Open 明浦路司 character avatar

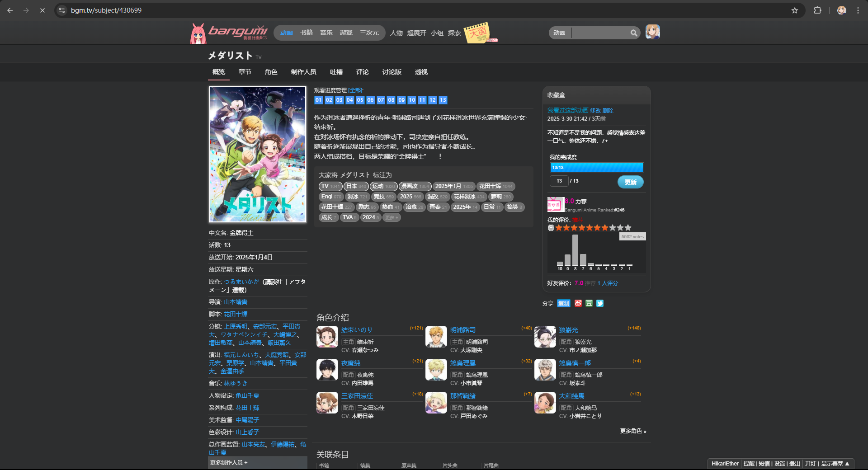coord(436,337)
